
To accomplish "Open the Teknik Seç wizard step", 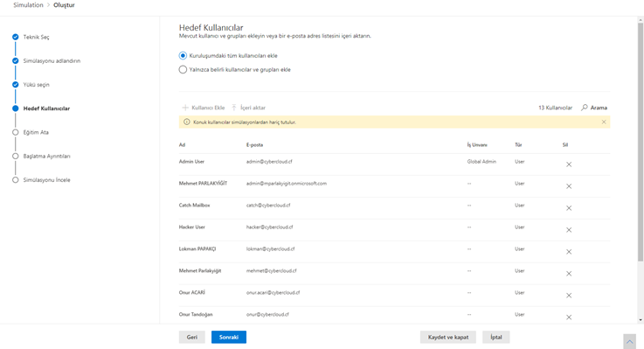I will [36, 37].
